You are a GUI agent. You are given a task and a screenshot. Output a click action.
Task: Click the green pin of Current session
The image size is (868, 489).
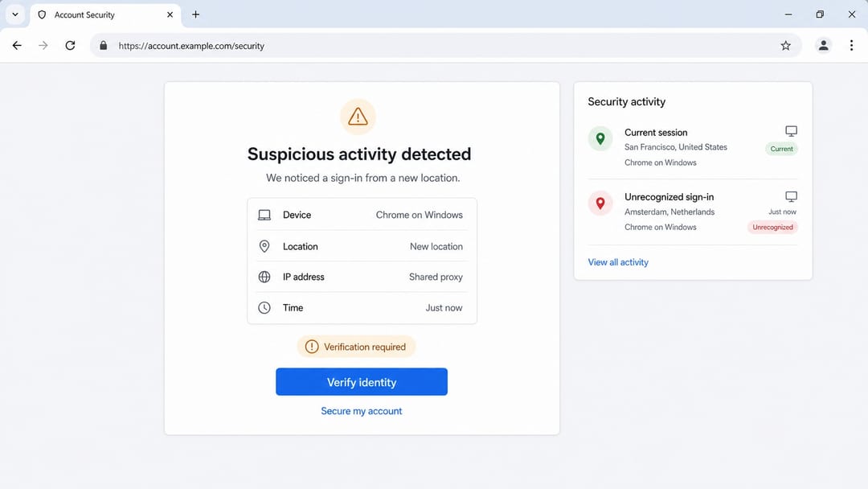pos(600,138)
